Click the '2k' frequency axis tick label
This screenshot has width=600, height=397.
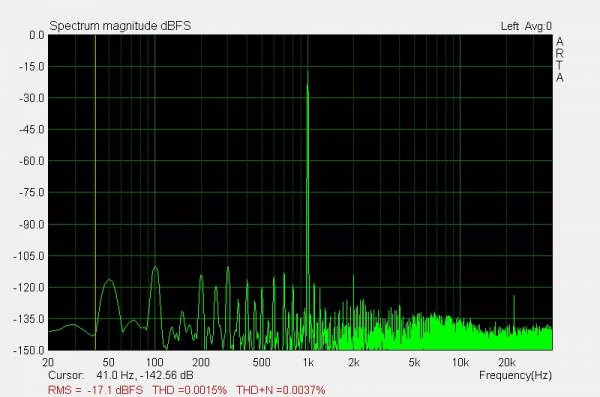[354, 362]
